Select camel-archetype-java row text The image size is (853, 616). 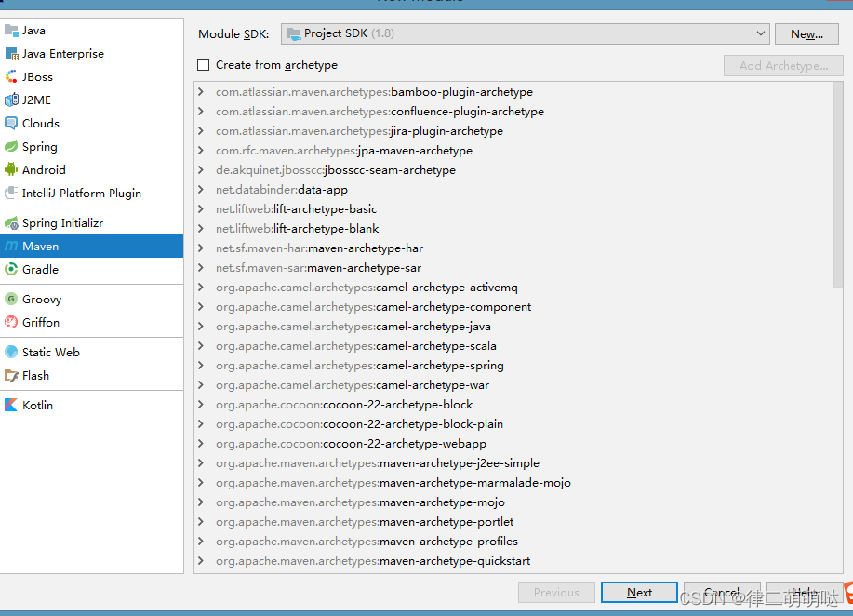click(x=353, y=327)
